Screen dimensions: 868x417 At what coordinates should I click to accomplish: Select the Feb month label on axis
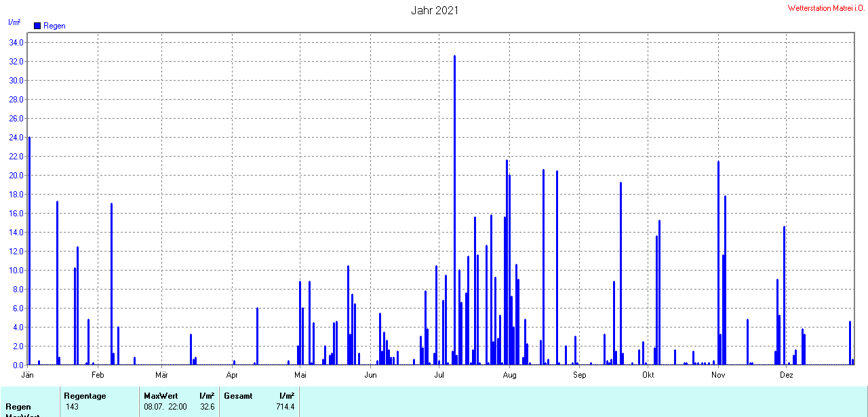click(98, 374)
